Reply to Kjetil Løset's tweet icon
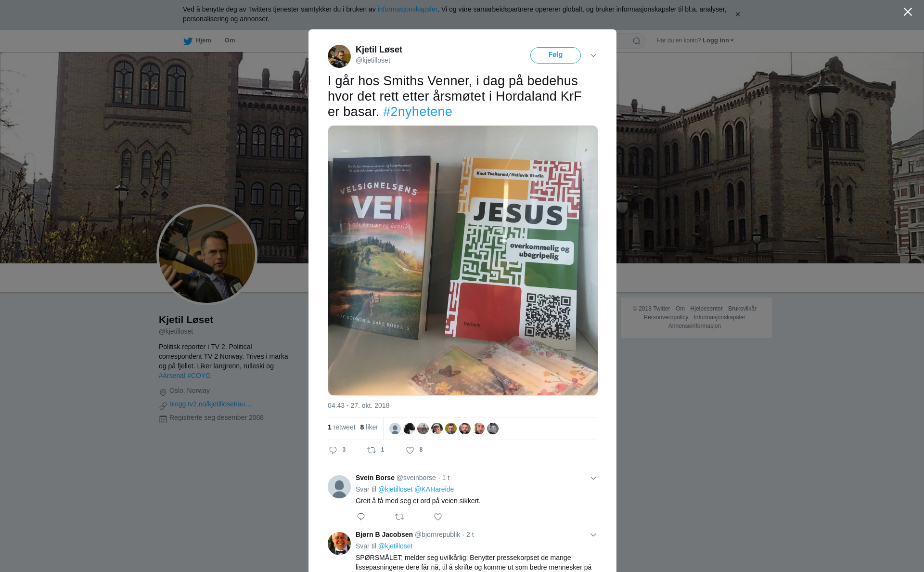 tap(333, 450)
